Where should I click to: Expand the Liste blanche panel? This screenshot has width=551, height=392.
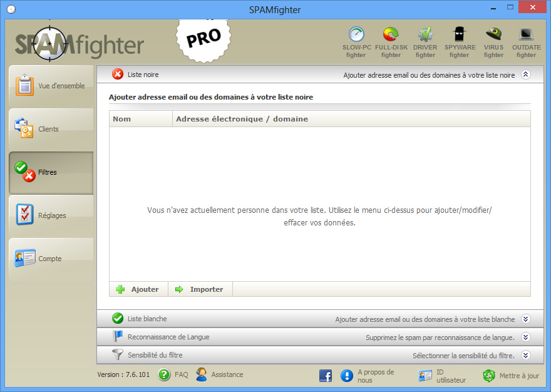point(526,319)
